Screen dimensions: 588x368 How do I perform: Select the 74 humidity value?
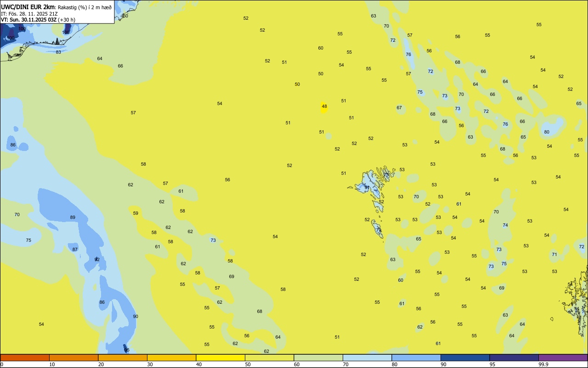point(505,225)
